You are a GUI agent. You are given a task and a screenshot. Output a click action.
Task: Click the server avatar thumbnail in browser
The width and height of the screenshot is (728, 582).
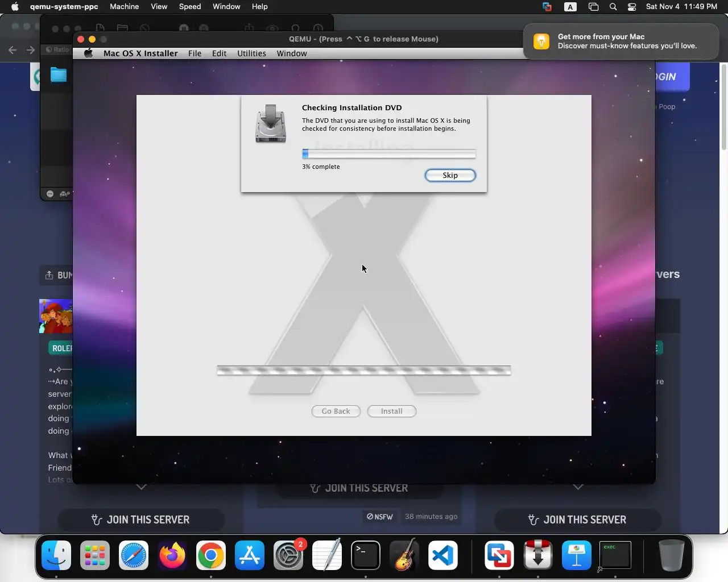point(56,316)
